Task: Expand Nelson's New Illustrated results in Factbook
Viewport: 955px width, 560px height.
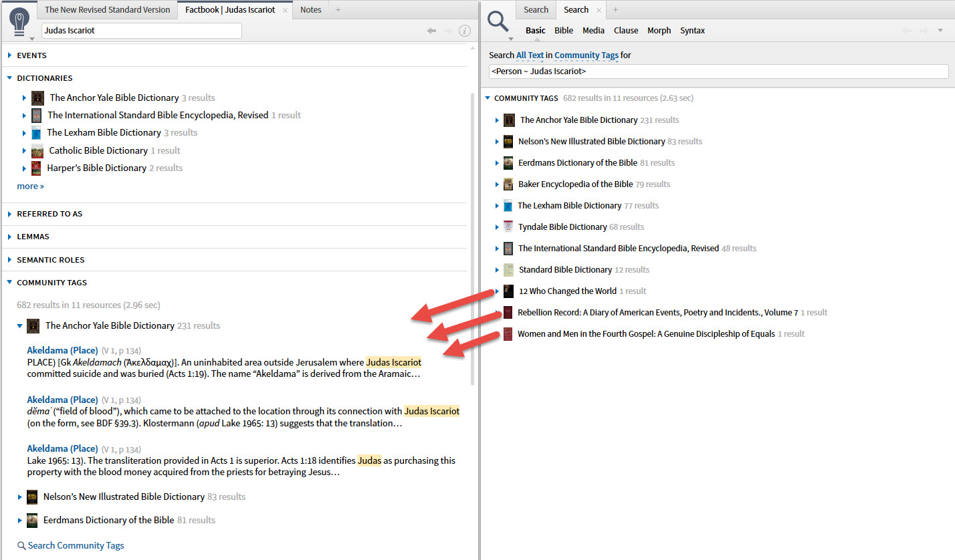Action: point(20,497)
